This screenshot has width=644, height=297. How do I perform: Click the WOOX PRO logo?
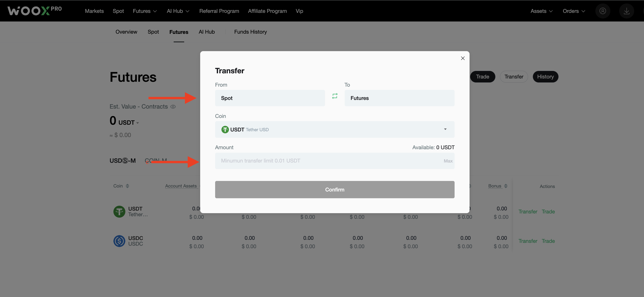pyautogui.click(x=35, y=11)
